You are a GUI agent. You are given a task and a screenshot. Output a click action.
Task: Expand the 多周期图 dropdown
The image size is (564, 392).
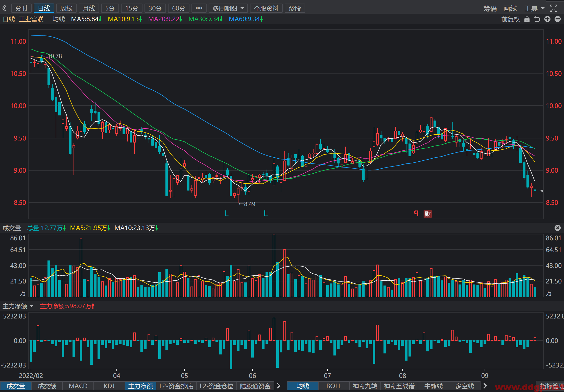pos(228,8)
